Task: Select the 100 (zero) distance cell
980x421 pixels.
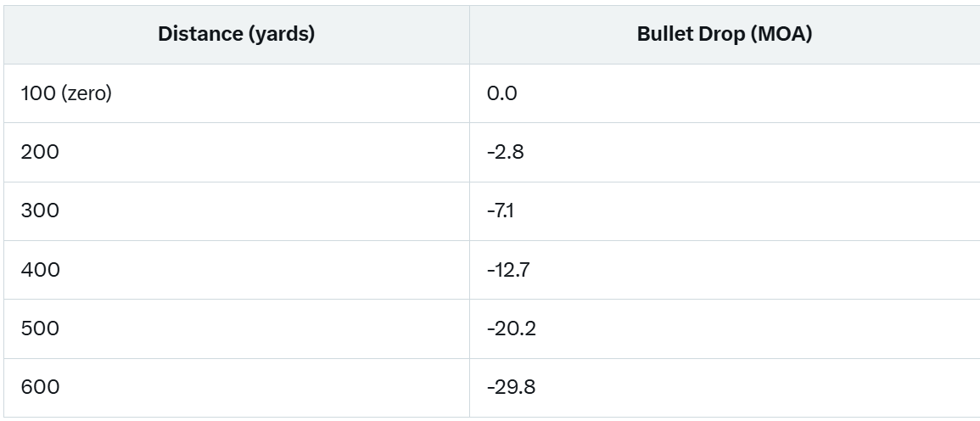Action: click(236, 94)
